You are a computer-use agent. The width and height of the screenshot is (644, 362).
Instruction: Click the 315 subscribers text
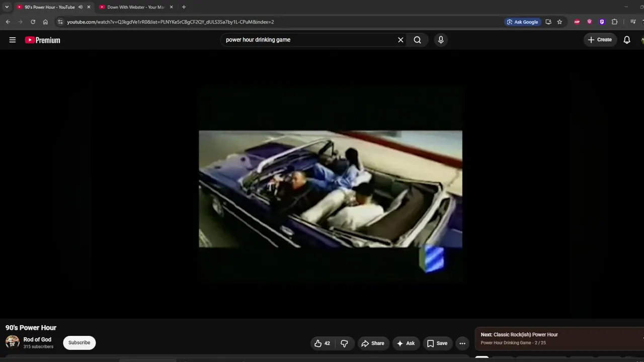click(38, 347)
